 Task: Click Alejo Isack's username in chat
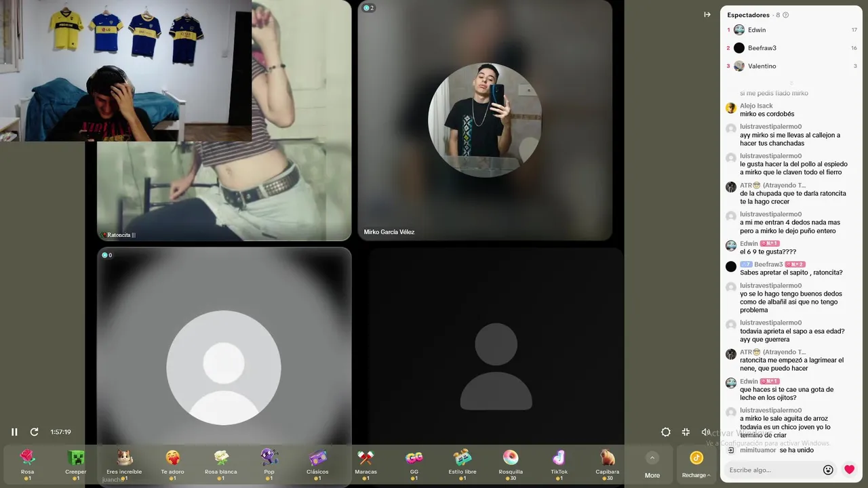point(756,106)
